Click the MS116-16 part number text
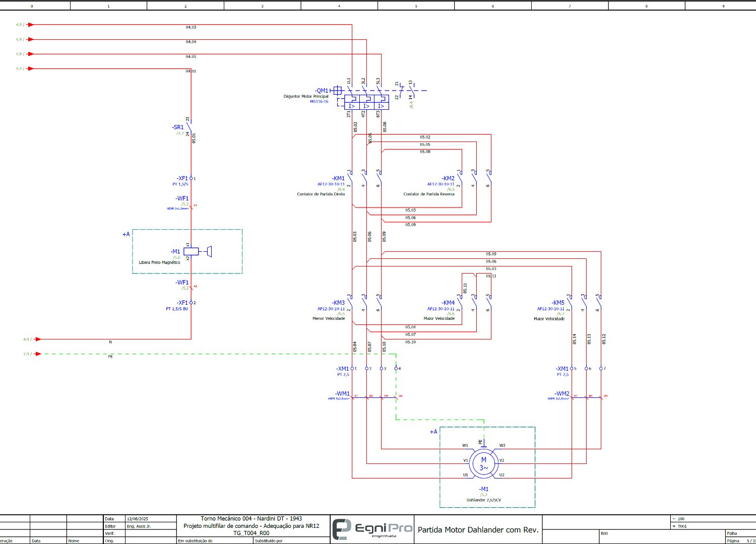This screenshot has height=544, width=756. coord(319,102)
